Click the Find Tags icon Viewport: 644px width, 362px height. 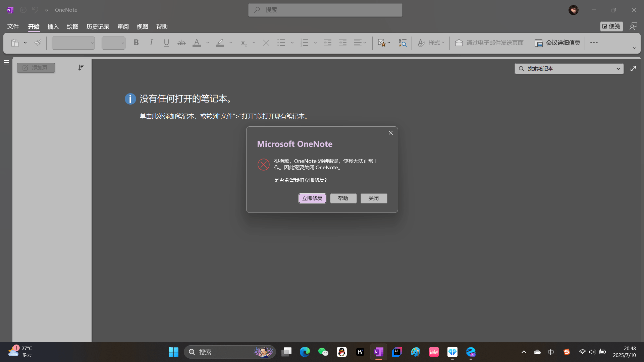pyautogui.click(x=402, y=43)
